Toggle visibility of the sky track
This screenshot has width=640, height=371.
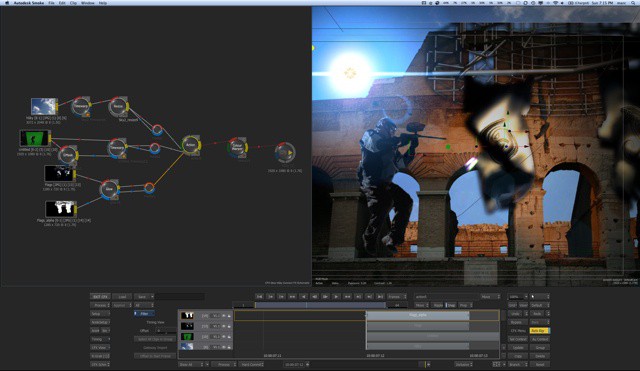[224, 347]
